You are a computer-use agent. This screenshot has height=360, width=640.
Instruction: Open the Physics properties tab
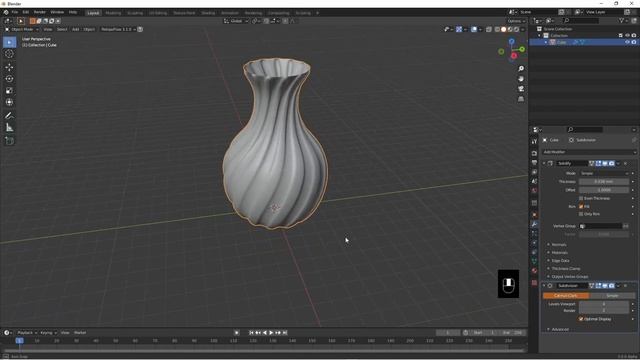coord(534,242)
